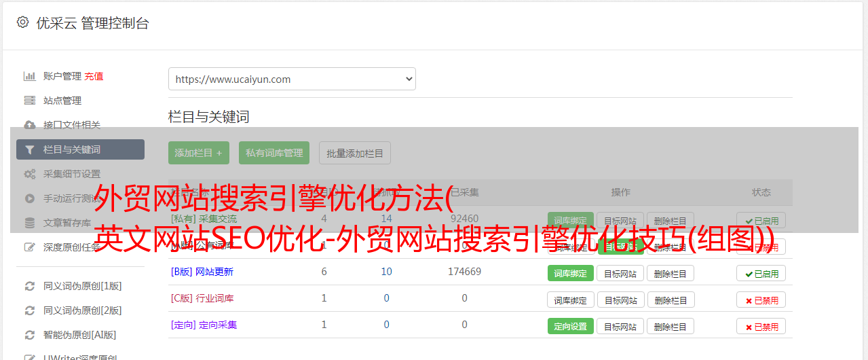868x360 pixels.
Task: Open 采集细节设置 via its gears icon
Action: point(29,174)
